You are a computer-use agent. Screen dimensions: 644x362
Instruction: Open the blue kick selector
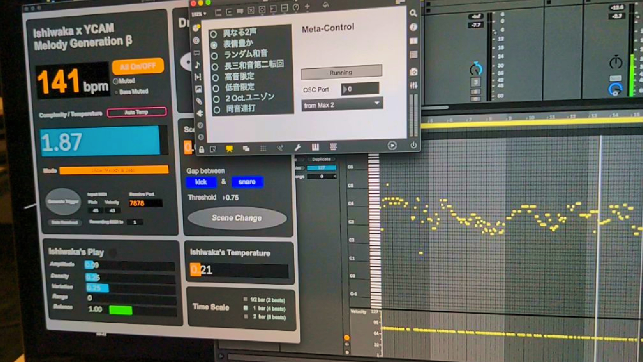click(x=201, y=182)
